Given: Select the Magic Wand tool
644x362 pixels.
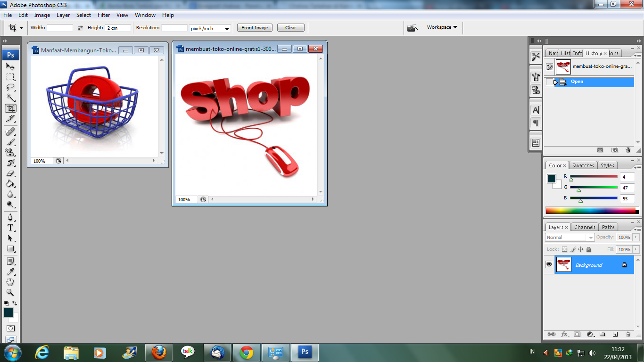Looking at the screenshot, I should pyautogui.click(x=10, y=98).
